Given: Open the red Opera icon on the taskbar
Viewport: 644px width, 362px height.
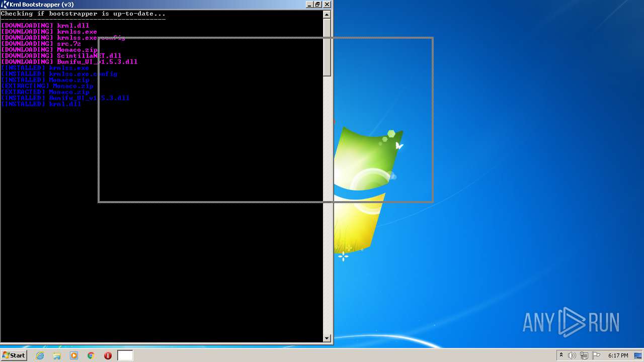Looking at the screenshot, I should (x=108, y=355).
